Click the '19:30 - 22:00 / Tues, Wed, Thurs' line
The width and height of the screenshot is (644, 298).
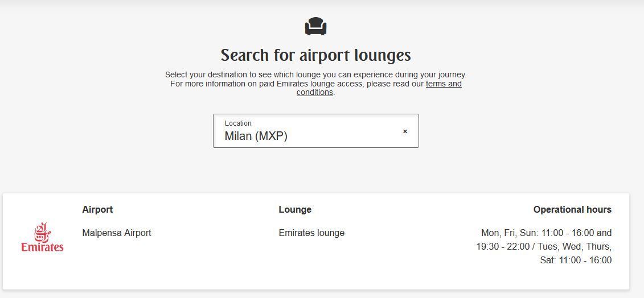tap(544, 246)
